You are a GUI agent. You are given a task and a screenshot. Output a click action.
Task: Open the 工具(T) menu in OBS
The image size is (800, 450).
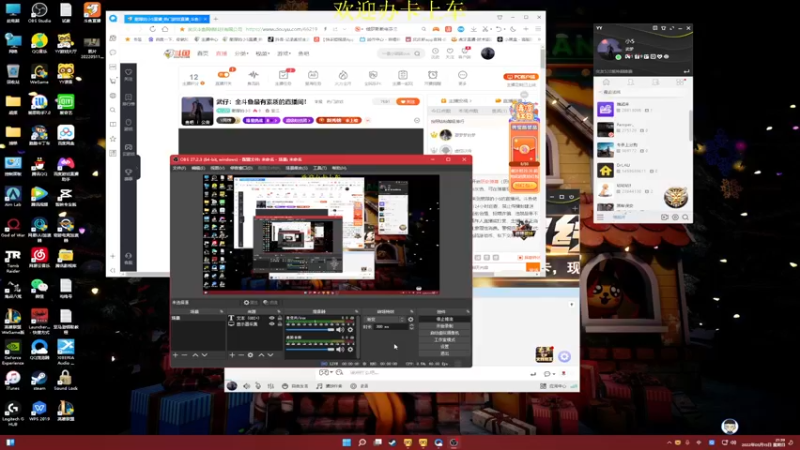320,168
